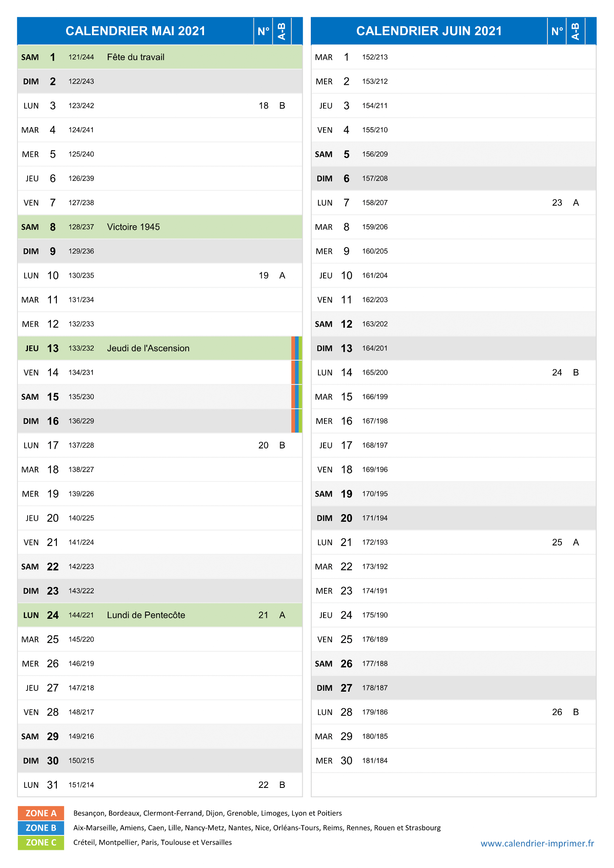The width and height of the screenshot is (614, 868).
Task: Select the CALENDRIER MAI 2021 header
Action: pyautogui.click(x=135, y=31)
